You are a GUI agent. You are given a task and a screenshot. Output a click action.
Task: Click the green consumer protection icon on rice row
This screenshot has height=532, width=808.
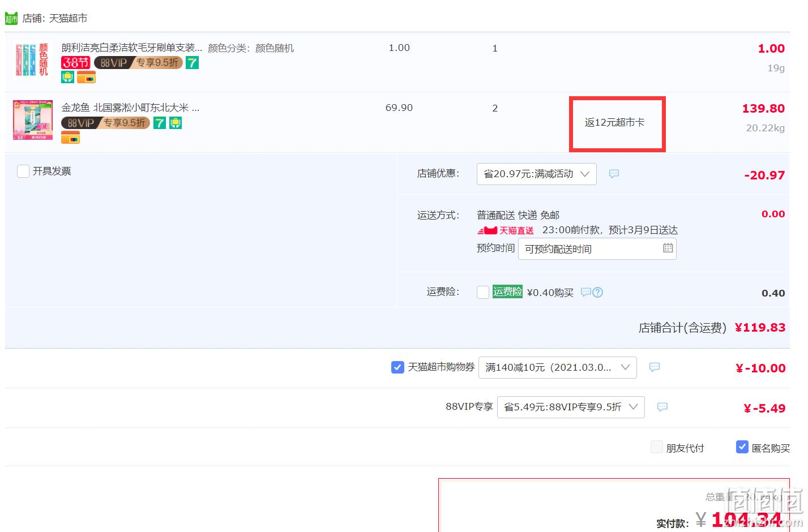pyautogui.click(x=175, y=123)
